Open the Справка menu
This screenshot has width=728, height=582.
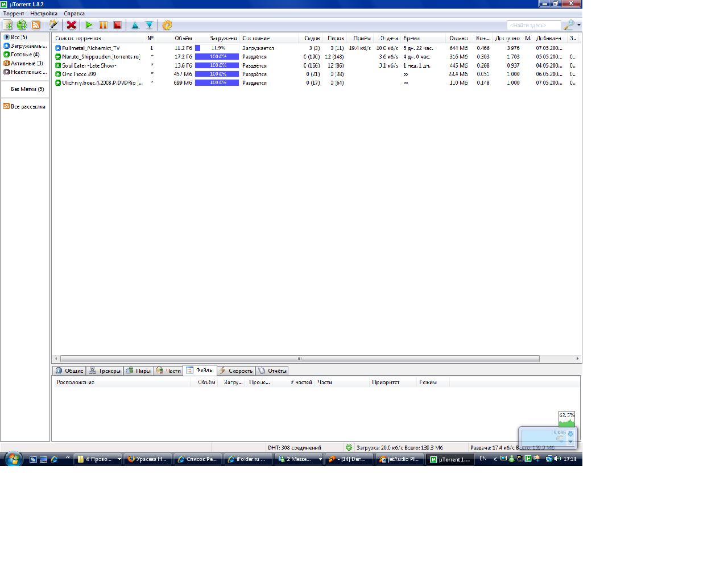75,13
